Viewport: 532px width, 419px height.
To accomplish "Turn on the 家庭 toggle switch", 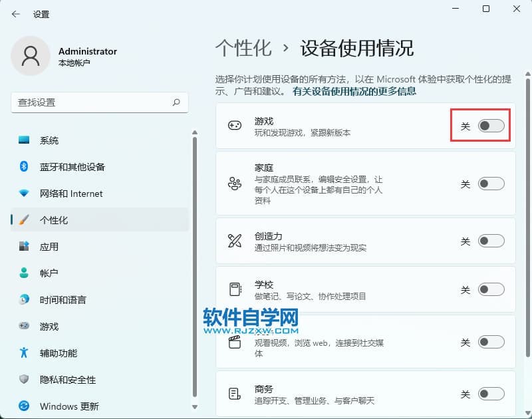I will (491, 184).
